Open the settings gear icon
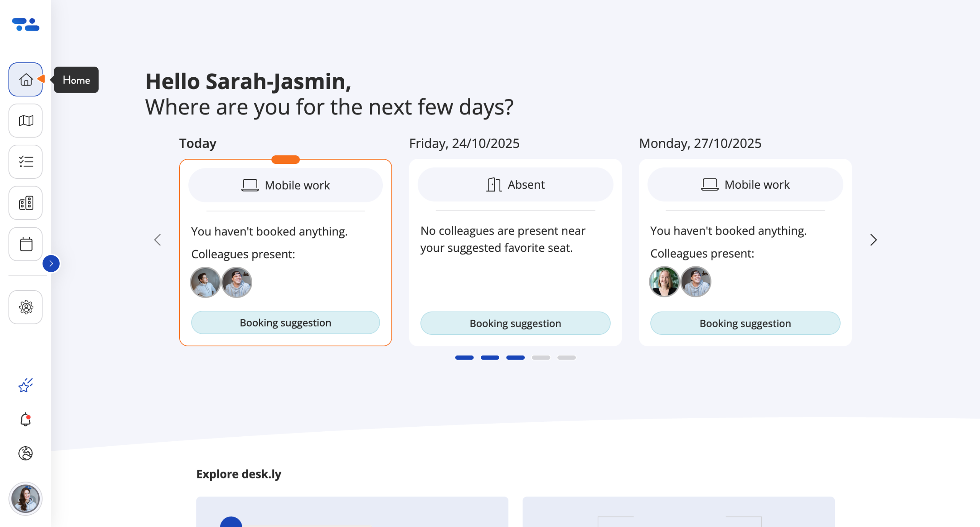This screenshot has width=980, height=527. click(26, 307)
